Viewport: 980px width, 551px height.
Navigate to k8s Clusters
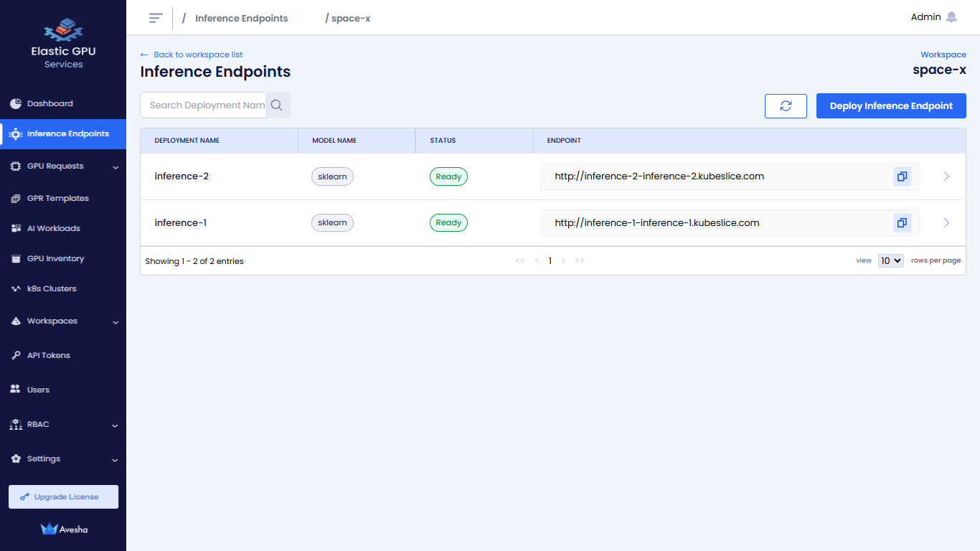click(x=52, y=289)
